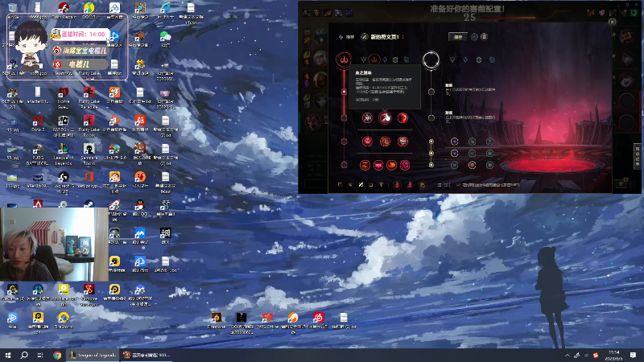Select the Dota 2 desktop shortcut

pos(38,123)
